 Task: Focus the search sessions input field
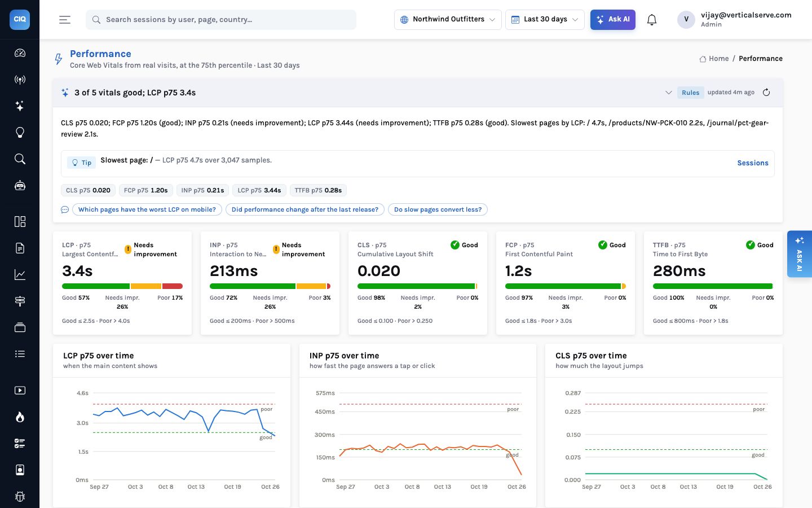[x=221, y=20]
